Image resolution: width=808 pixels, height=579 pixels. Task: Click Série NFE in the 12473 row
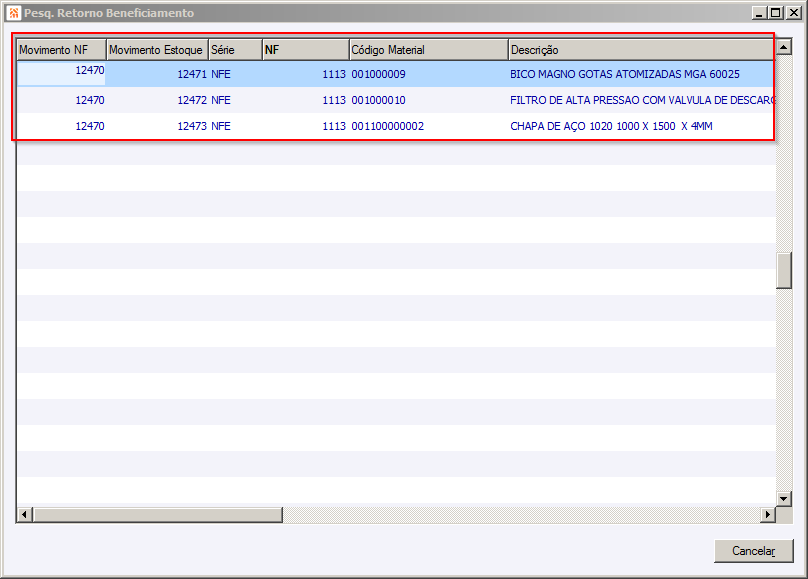pos(221,126)
